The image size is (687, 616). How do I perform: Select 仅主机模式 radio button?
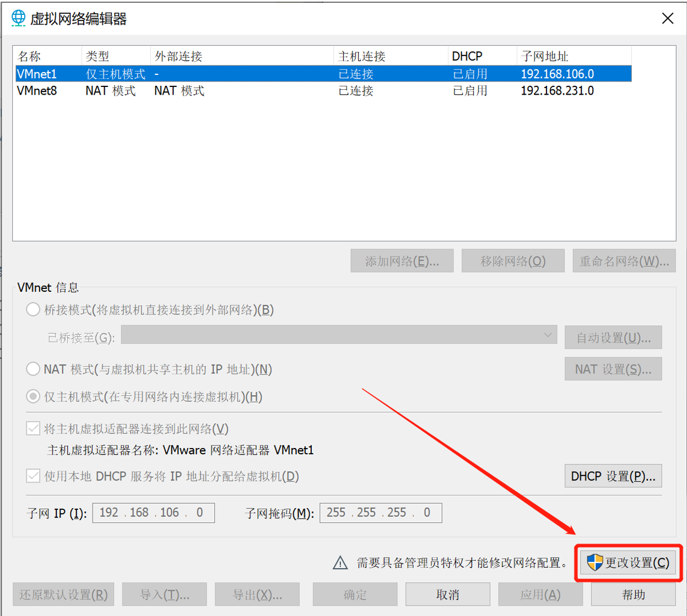[33, 396]
